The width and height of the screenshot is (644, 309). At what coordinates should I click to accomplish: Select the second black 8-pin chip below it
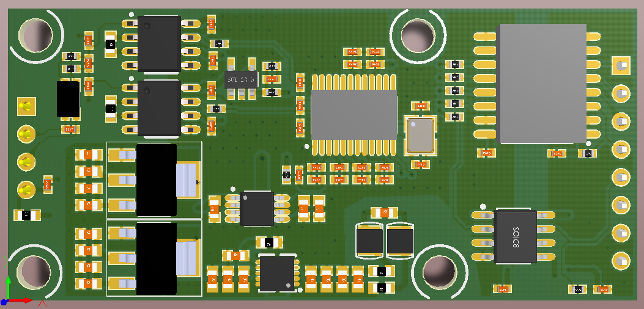coord(160,108)
